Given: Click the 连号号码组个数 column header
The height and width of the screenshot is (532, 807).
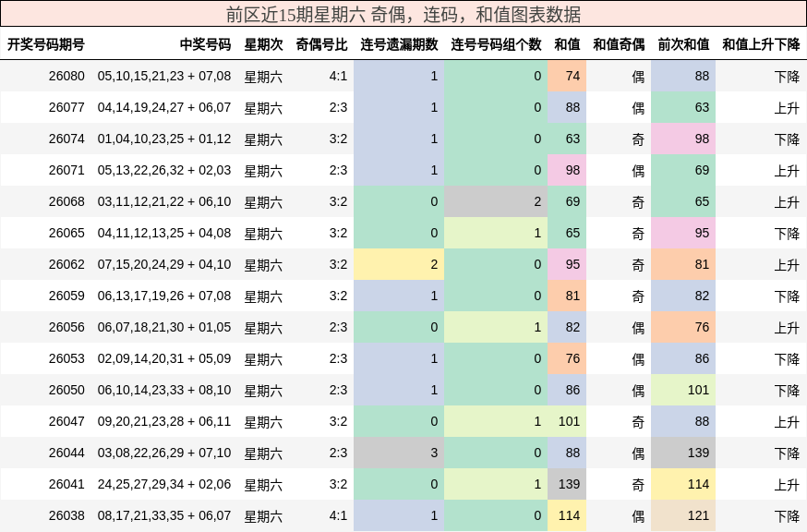Looking at the screenshot, I should pyautogui.click(x=496, y=44).
